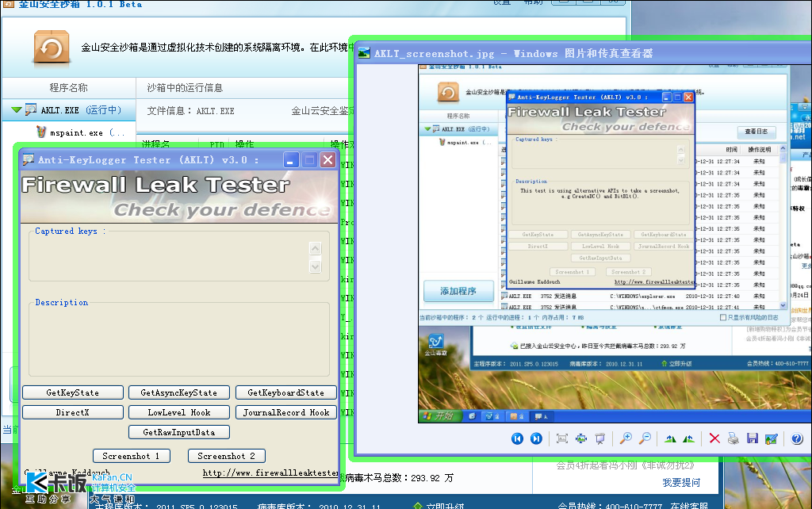Delete the picture with red X icon
The width and height of the screenshot is (812, 509).
coord(714,438)
